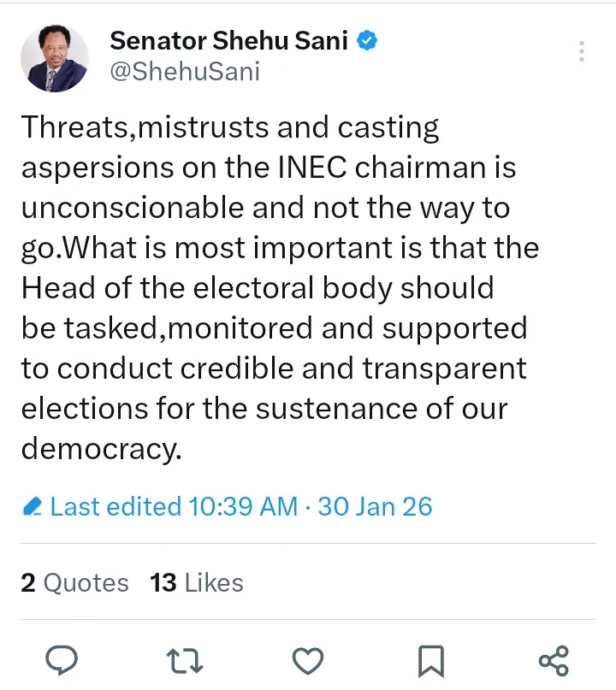This screenshot has width=616, height=690.
Task: Click the 30 Jan 26 date
Action: (x=375, y=507)
